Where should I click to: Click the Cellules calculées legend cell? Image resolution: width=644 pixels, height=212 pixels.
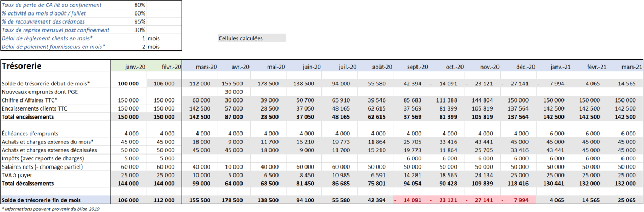coord(252,38)
